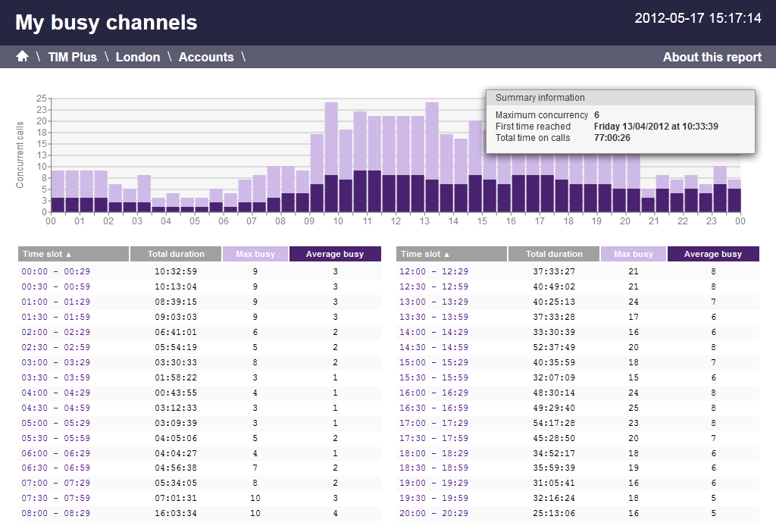Click right Average busy column header

pos(713,254)
